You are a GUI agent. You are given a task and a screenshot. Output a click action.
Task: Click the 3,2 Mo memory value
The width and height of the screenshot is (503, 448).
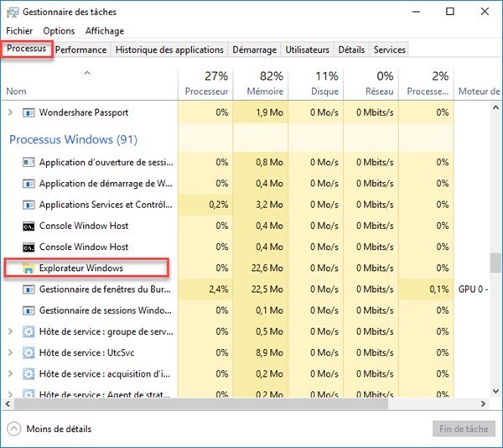269,205
